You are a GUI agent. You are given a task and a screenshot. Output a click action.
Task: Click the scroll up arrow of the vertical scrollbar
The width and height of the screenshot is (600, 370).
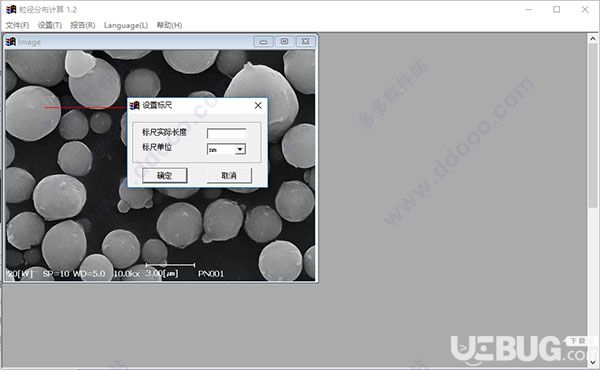pyautogui.click(x=593, y=38)
